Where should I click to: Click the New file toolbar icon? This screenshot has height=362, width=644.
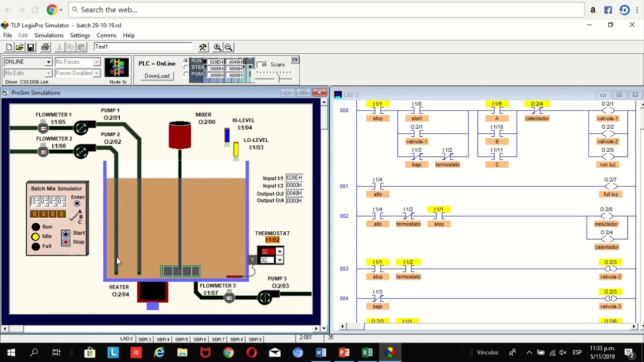9,47
